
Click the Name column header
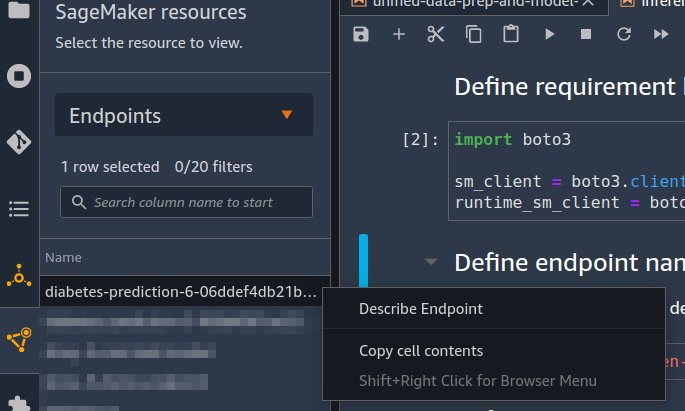(63, 258)
